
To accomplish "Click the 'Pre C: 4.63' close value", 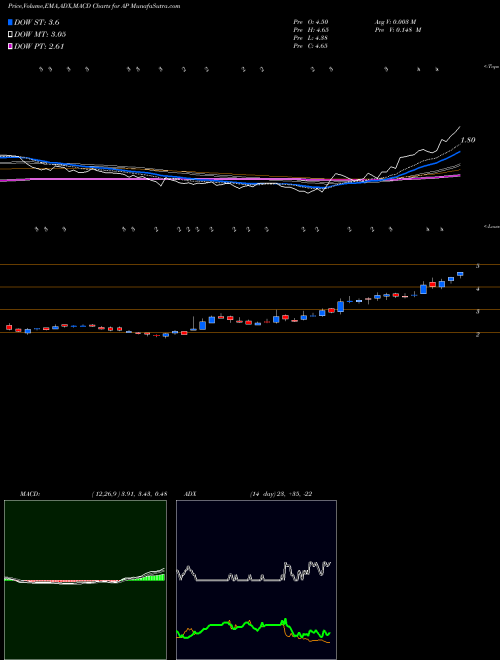I will [311, 46].
